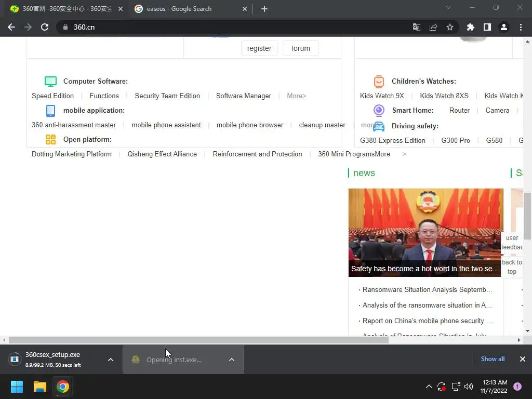The height and width of the screenshot is (399, 532).
Task: Open Qisheng Effect Alliance link
Action: pos(162,154)
